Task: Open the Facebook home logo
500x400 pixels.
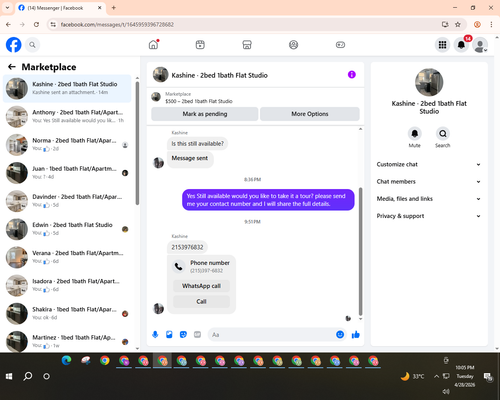Action: 14,45
